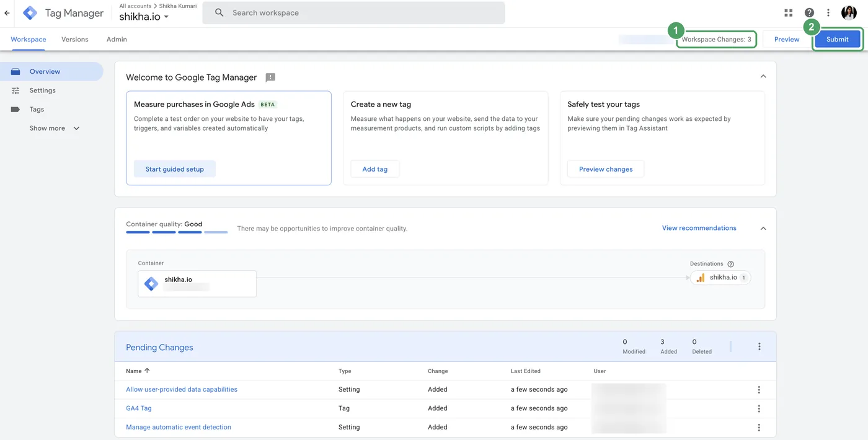The width and height of the screenshot is (868, 440).
Task: Open the user profile avatar
Action: click(849, 13)
